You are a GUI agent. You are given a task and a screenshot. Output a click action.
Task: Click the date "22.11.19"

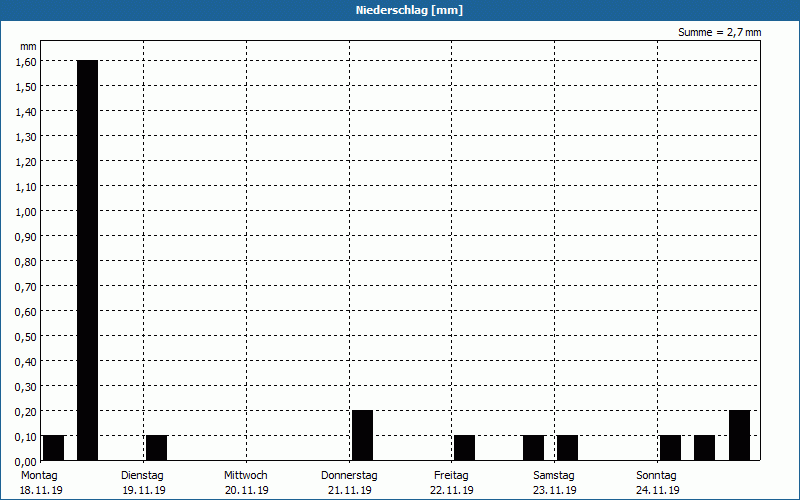[x=452, y=490]
